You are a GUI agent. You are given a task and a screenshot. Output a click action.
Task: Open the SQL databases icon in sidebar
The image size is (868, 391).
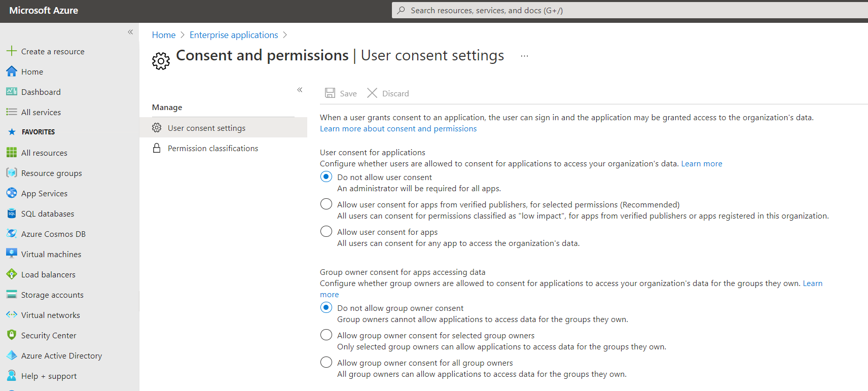(12, 214)
